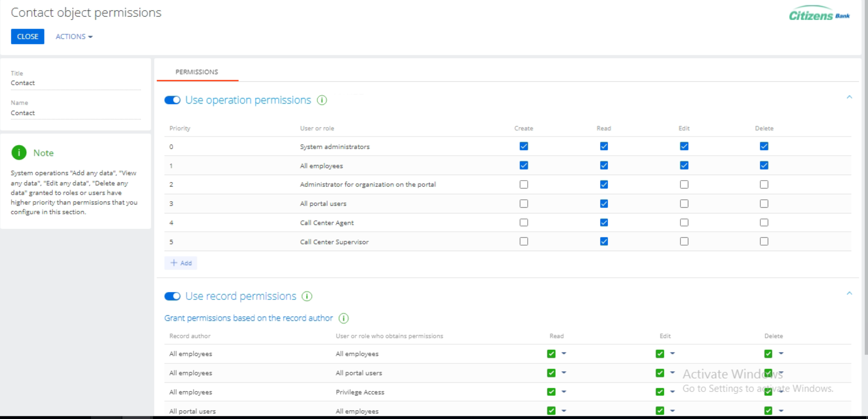
Task: Click Grant permissions based on the record author
Action: (248, 318)
